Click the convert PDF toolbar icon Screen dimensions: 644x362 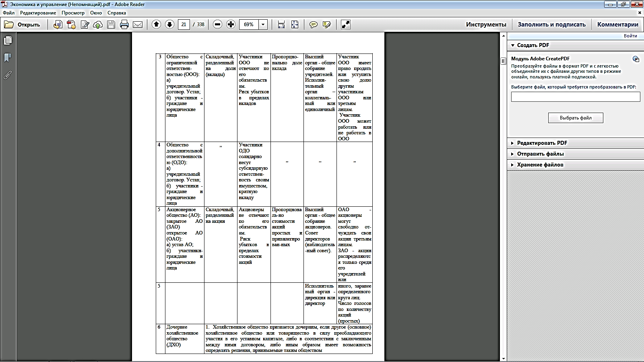[71, 25]
